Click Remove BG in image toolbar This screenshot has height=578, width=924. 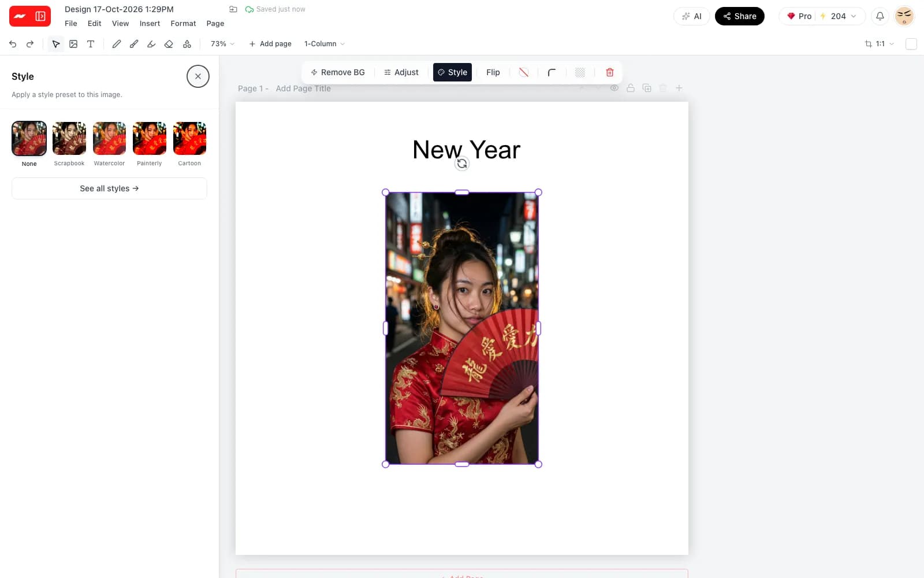click(x=338, y=72)
